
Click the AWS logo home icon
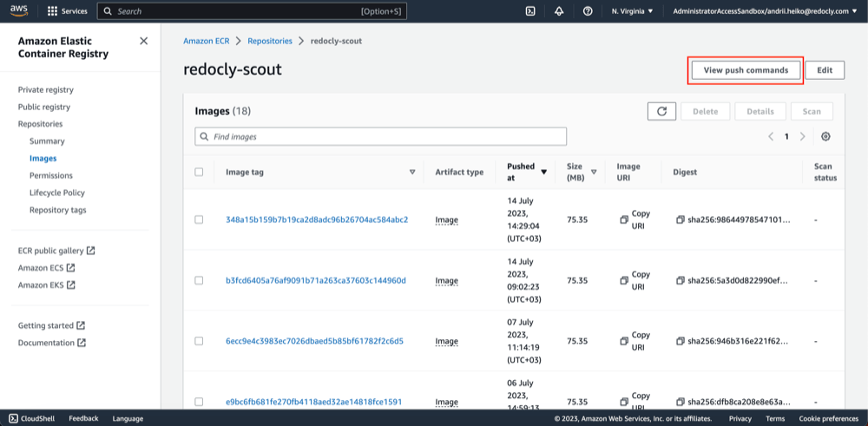pyautogui.click(x=18, y=10)
